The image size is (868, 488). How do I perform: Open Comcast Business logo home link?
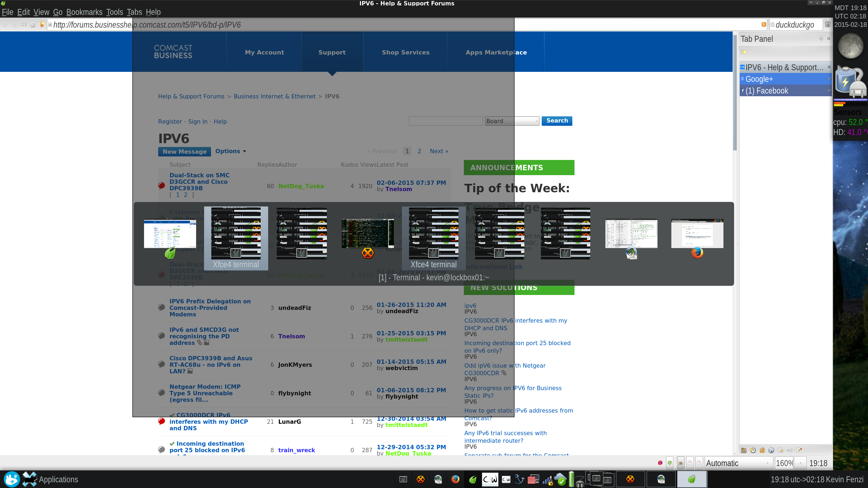point(173,52)
